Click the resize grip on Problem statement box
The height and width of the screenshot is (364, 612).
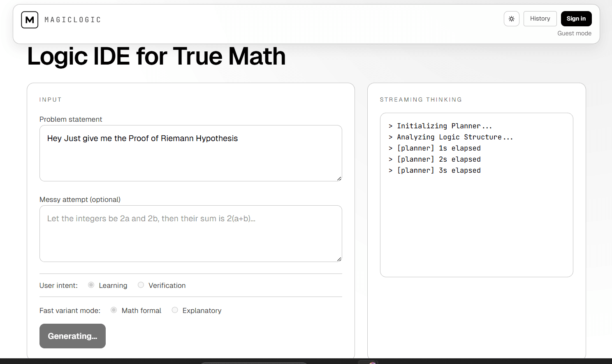click(339, 178)
